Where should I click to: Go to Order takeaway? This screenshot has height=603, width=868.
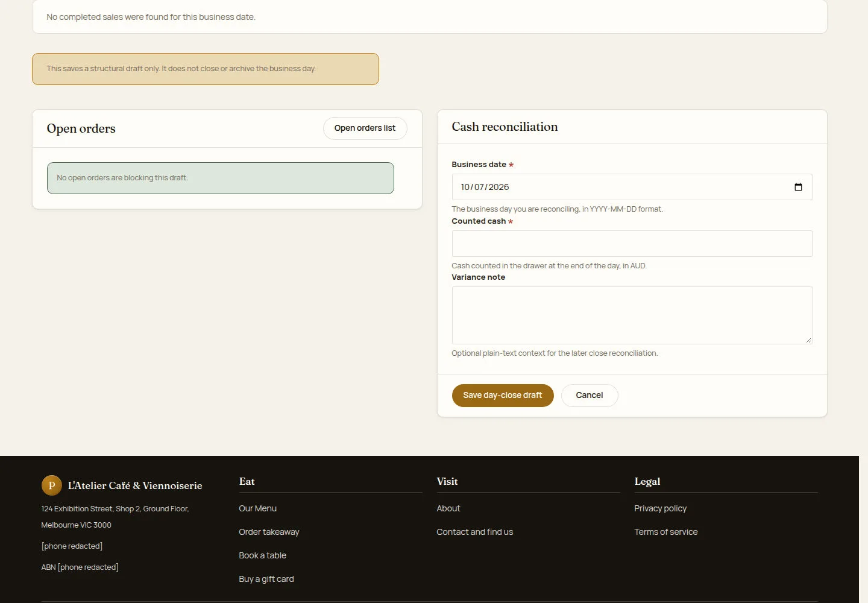[x=269, y=532]
